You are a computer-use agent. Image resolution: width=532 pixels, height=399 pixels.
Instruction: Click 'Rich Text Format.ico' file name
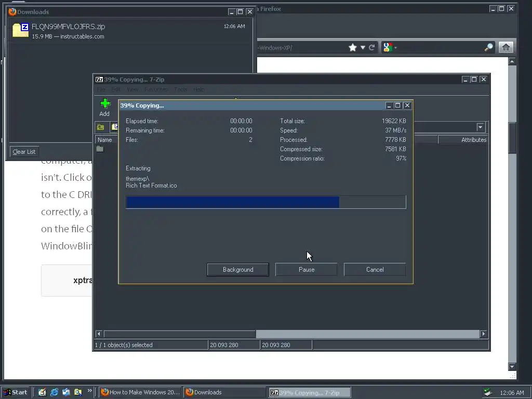click(x=151, y=185)
